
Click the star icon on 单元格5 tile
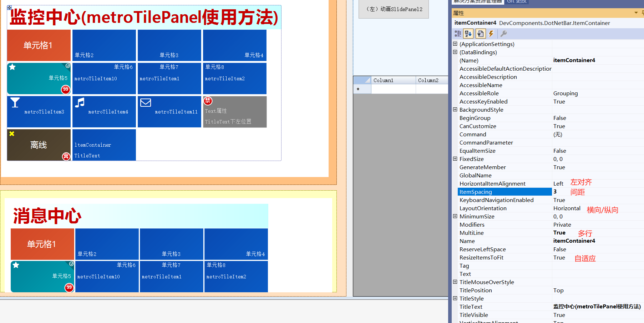12,66
